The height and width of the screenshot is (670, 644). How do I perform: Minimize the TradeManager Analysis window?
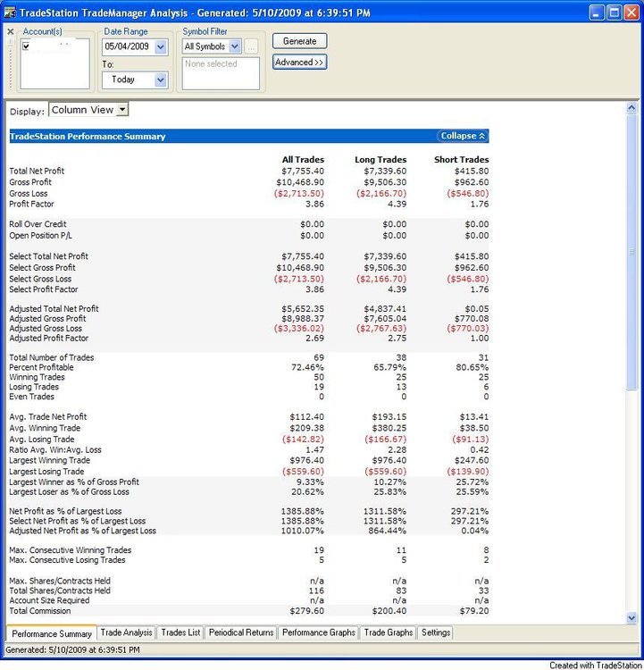597,13
